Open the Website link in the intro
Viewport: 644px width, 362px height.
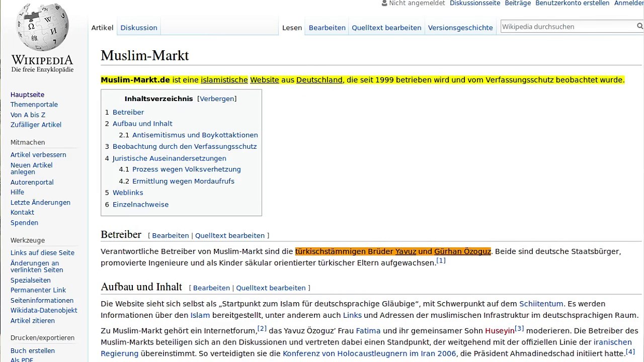tap(265, 80)
